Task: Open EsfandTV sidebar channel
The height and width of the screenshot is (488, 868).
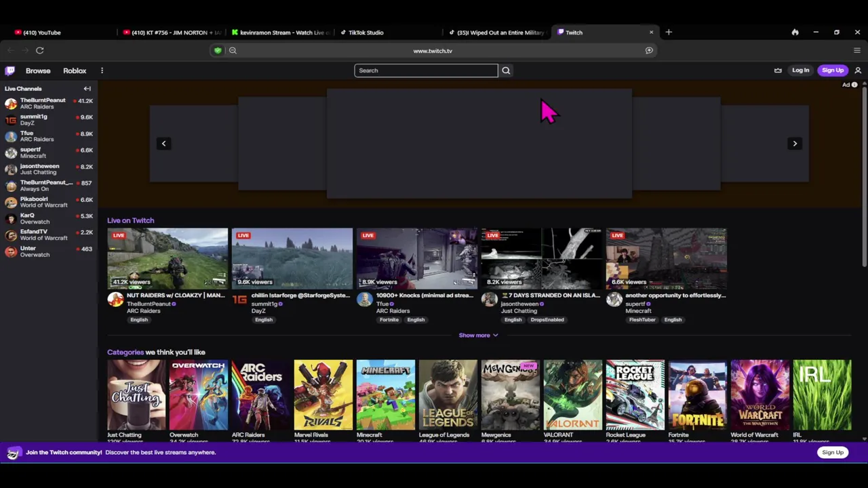Action: (49, 235)
